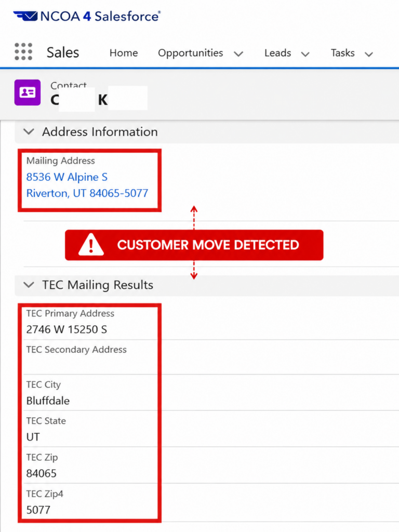Switch to the Leads tab
This screenshot has width=399, height=532.
pyautogui.click(x=277, y=53)
